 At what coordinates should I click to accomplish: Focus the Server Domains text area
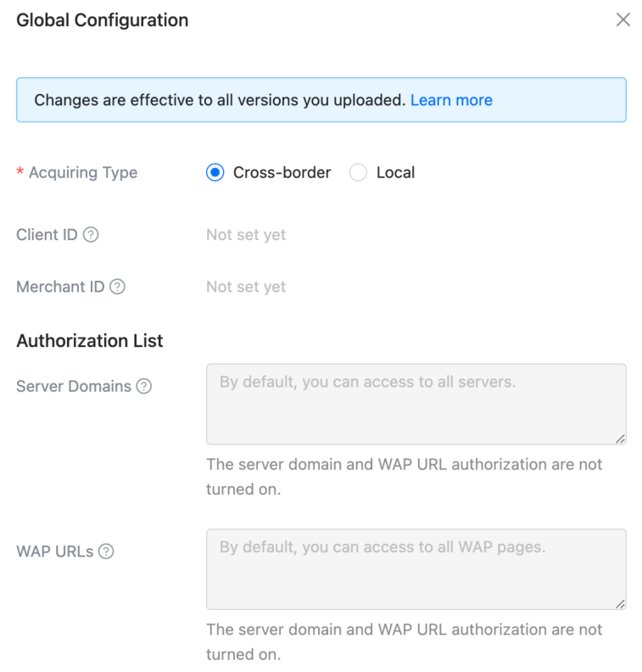pos(416,404)
